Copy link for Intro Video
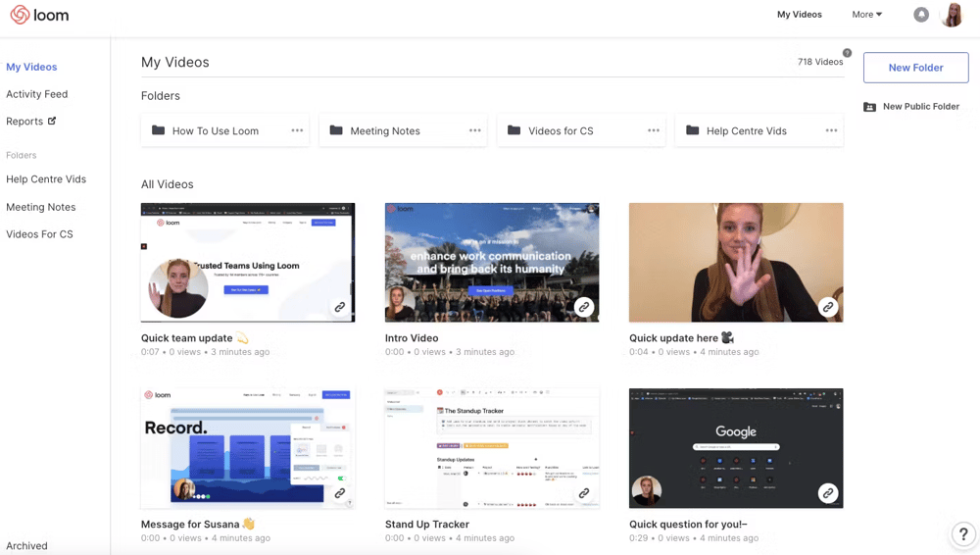980x555 pixels. pyautogui.click(x=584, y=307)
